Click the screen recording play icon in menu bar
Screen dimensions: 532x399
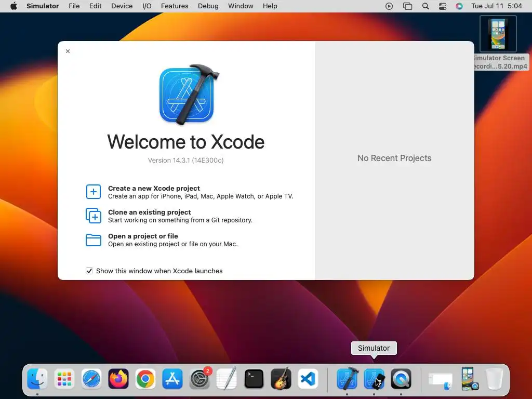[x=389, y=6]
